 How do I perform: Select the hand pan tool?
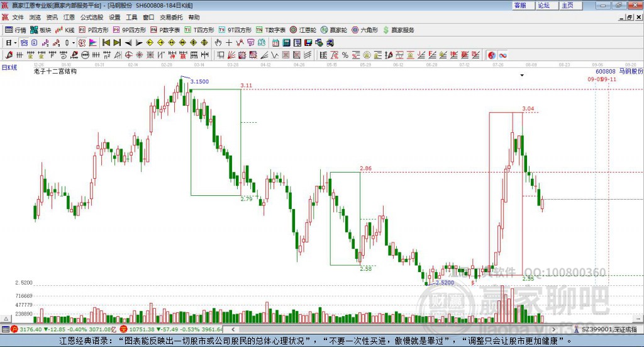point(218,43)
